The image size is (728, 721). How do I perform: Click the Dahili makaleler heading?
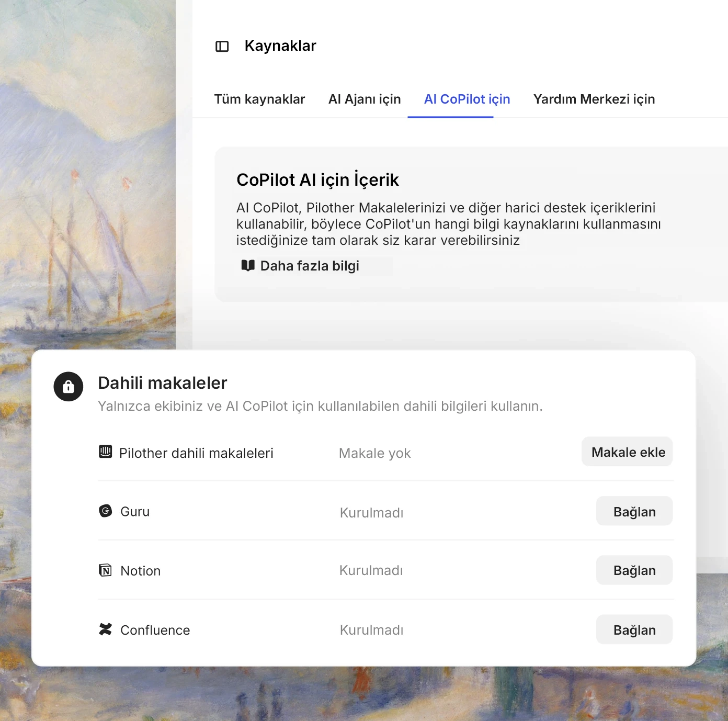(x=163, y=382)
